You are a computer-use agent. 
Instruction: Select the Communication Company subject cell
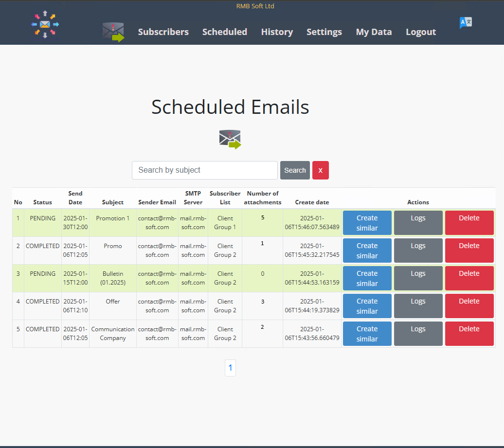coord(113,334)
